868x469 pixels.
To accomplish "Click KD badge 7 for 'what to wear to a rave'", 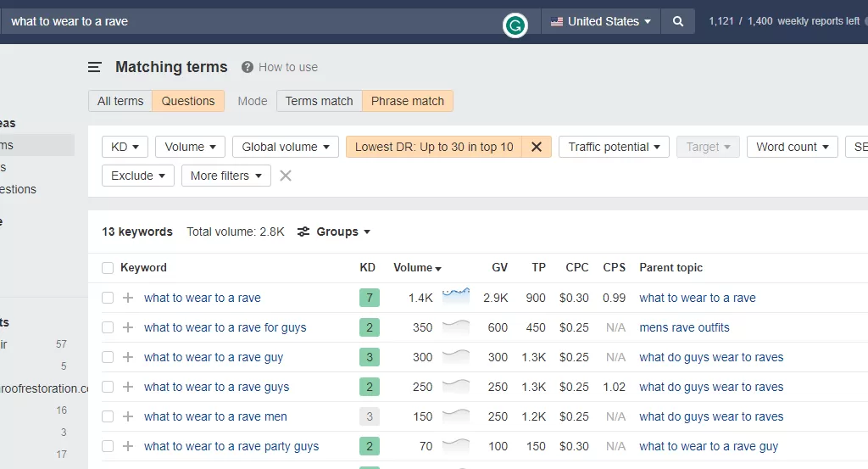I will 370,298.
